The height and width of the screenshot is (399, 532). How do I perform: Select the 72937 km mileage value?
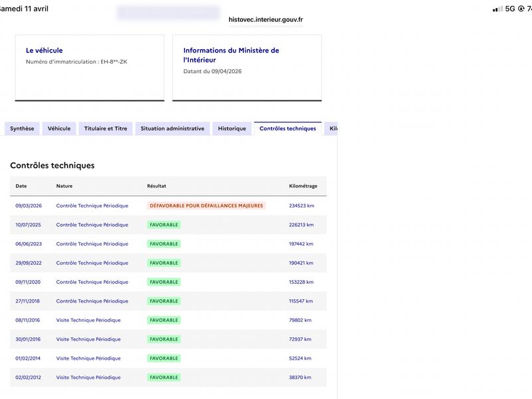point(300,339)
